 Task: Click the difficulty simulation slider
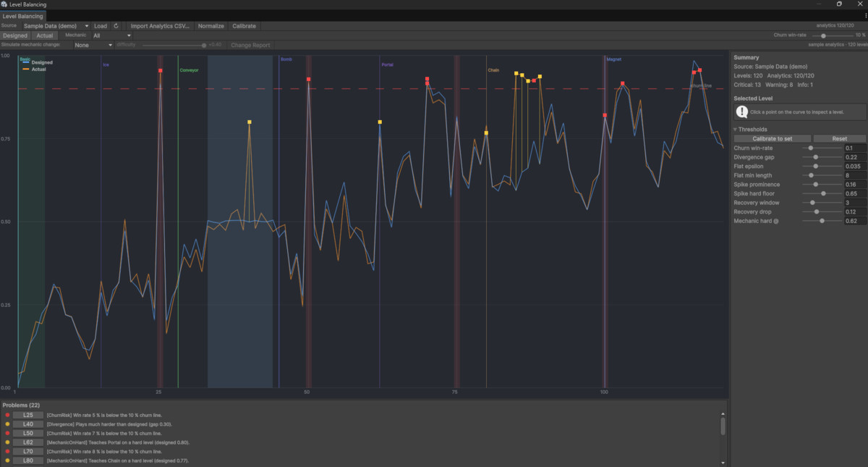[173, 45]
